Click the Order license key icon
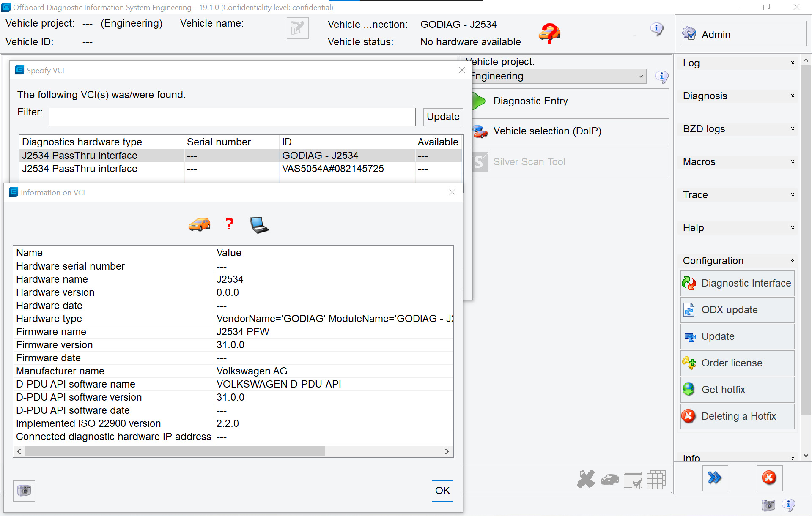 click(x=689, y=363)
